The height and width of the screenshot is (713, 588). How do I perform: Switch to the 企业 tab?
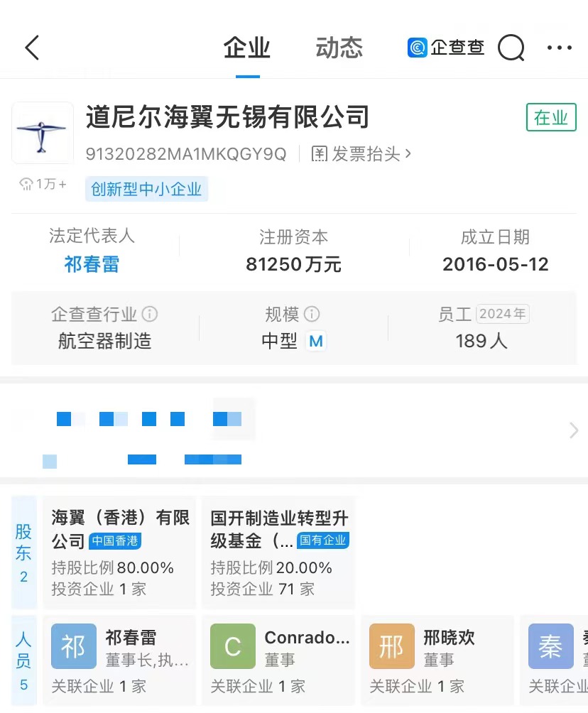coord(247,48)
